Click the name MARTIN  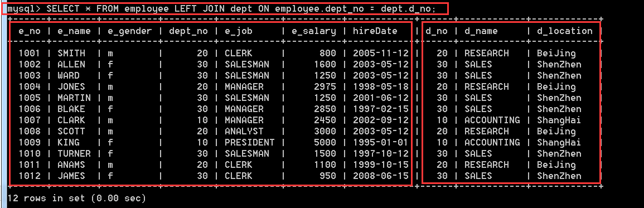[74, 98]
